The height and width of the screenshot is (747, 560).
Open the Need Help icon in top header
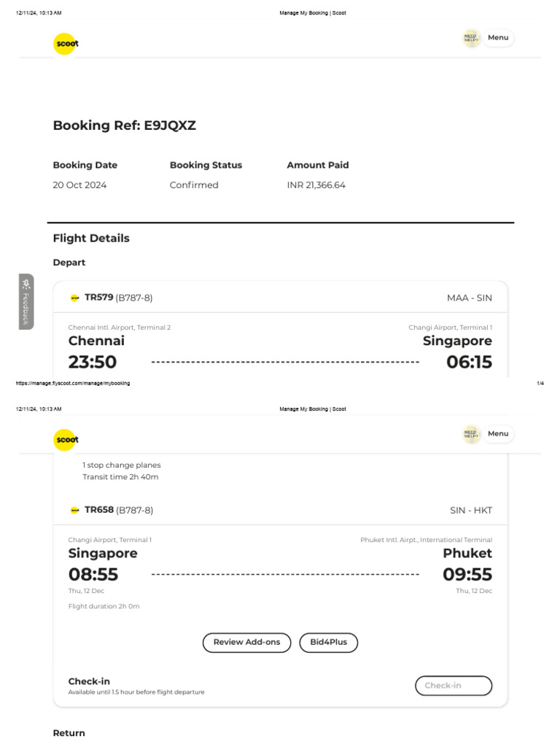(x=471, y=38)
